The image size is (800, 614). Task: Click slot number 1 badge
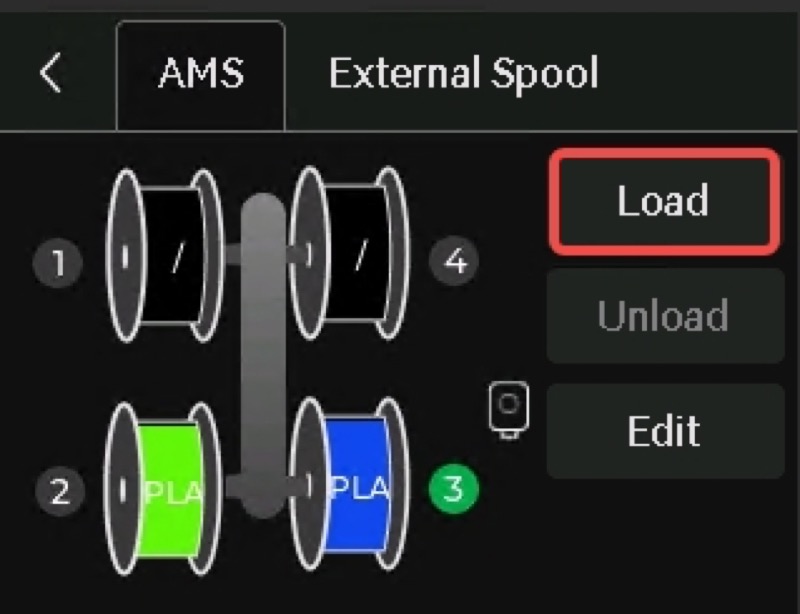(58, 263)
